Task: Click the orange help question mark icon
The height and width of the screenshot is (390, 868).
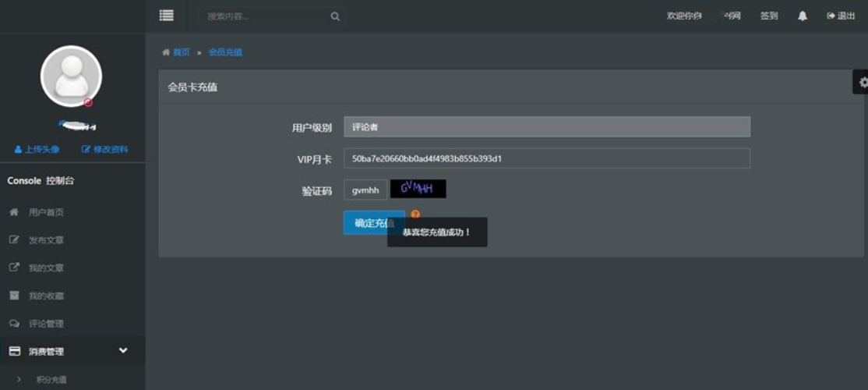Action: click(x=415, y=214)
